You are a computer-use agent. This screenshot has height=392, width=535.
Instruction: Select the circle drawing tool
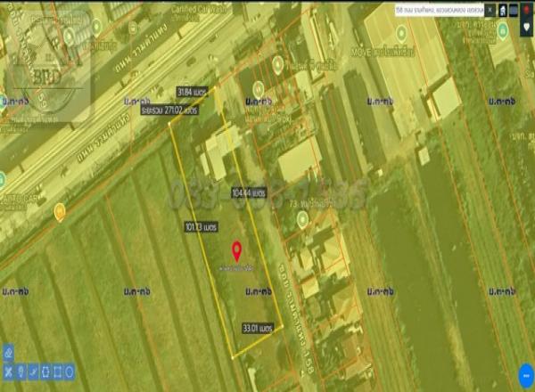69,372
